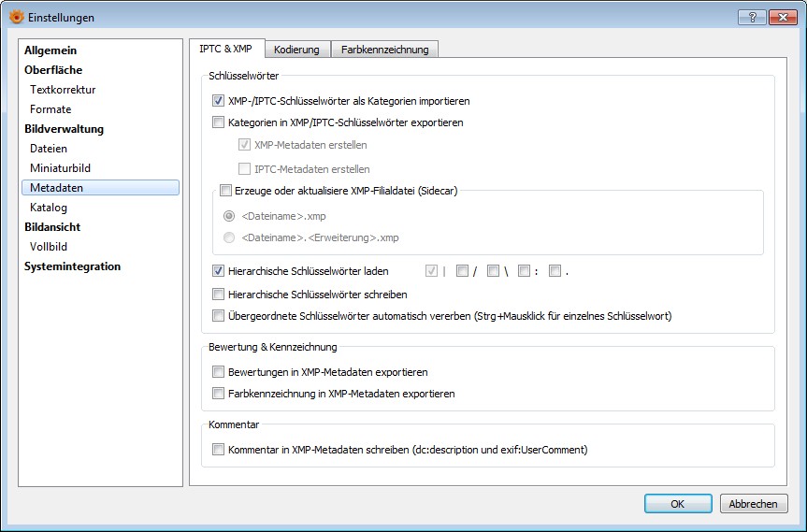Enable the backslash \ separator checkbox
Image resolution: width=807 pixels, height=532 pixels.
[493, 270]
